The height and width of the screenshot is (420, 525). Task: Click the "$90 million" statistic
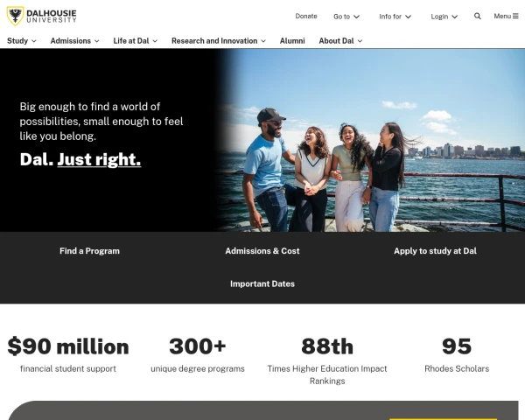coord(68,346)
